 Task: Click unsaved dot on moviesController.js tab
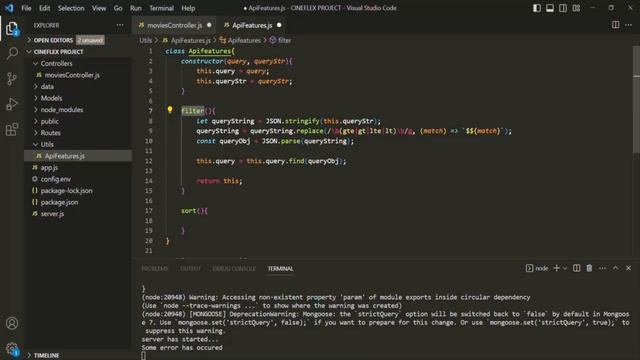[209, 25]
